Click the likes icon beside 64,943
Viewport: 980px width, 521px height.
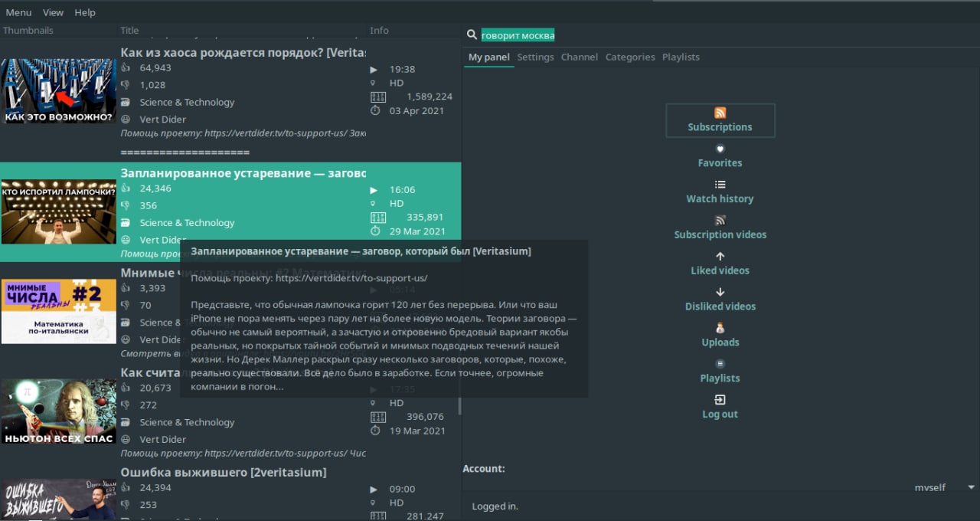(126, 67)
